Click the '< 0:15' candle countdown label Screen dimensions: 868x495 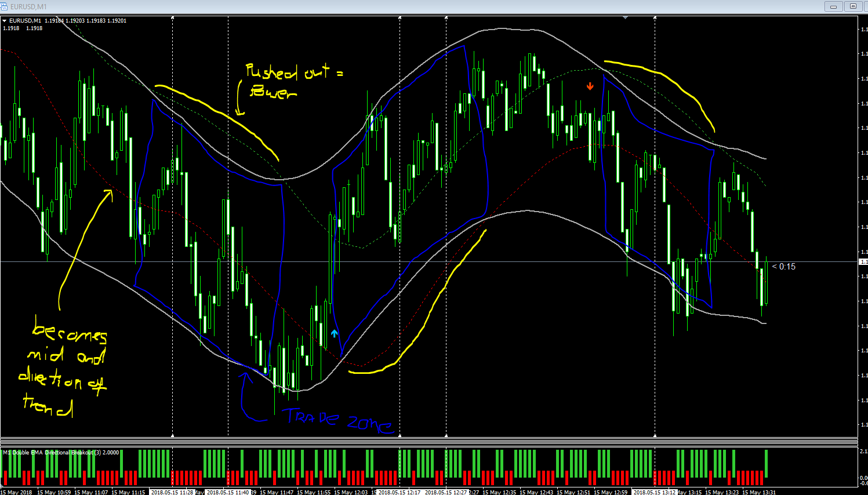tap(784, 267)
